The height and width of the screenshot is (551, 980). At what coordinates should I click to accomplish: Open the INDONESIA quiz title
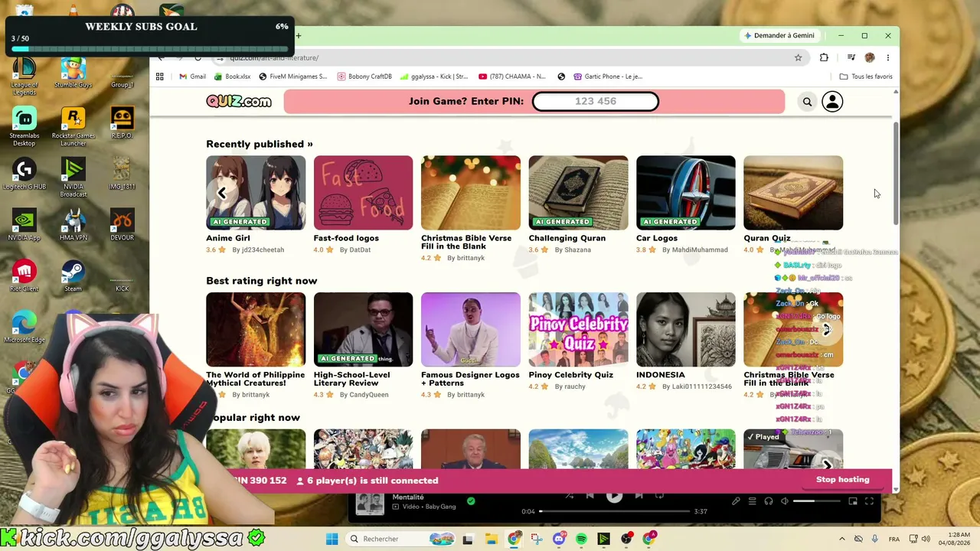click(661, 375)
